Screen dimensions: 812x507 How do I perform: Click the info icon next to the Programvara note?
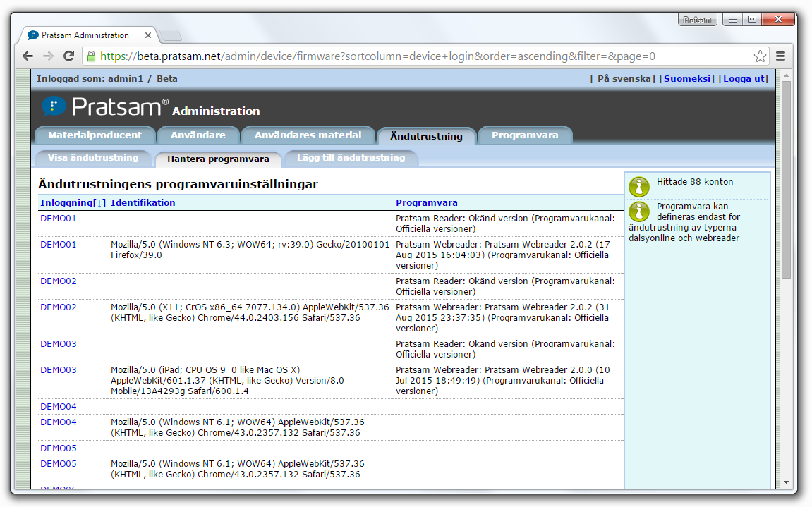638,211
